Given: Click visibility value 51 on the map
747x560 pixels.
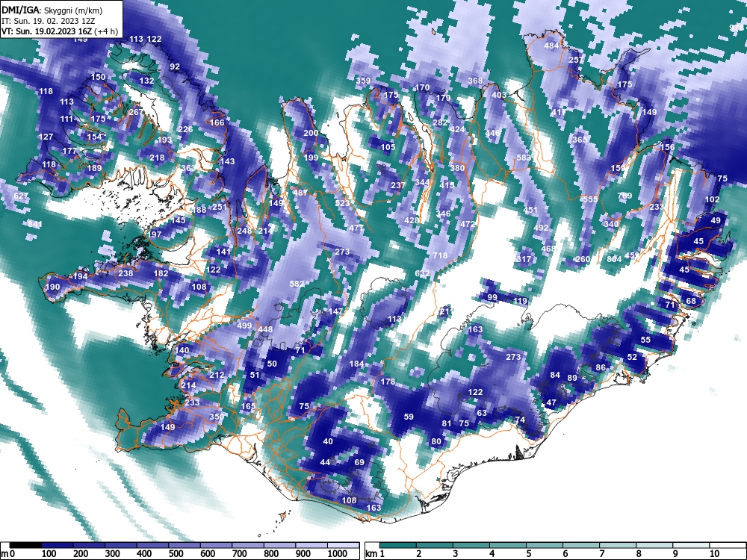Looking at the screenshot, I should click(x=255, y=375).
